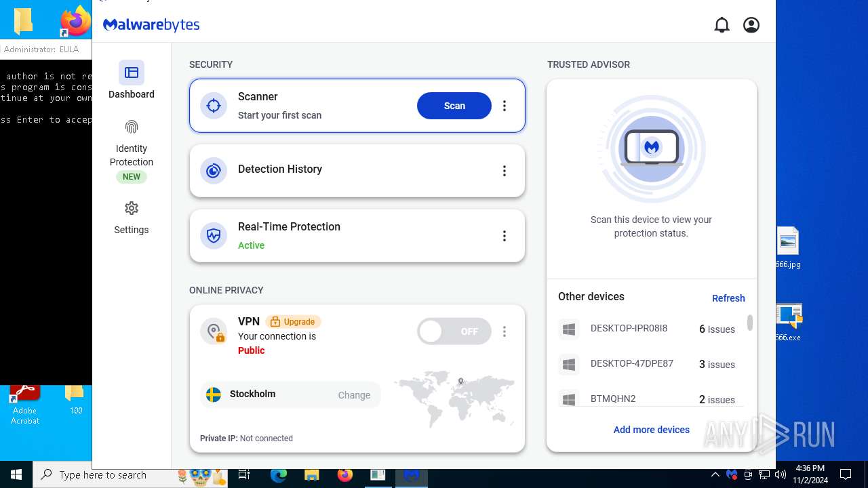
Task: Select device DESKTOP-IPR08I8
Action: click(651, 329)
